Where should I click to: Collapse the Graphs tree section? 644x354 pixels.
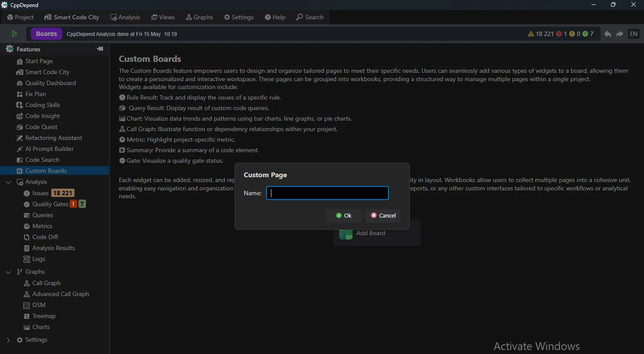click(8, 272)
